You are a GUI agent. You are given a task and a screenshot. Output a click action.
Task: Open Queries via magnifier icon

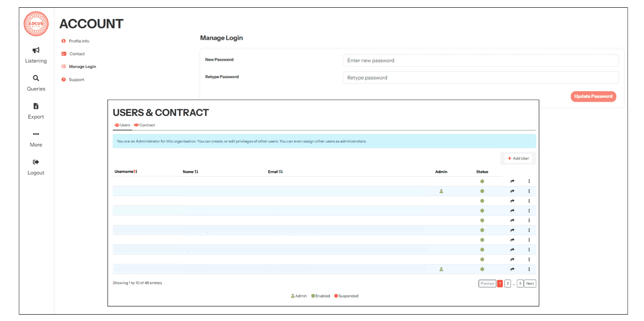36,78
